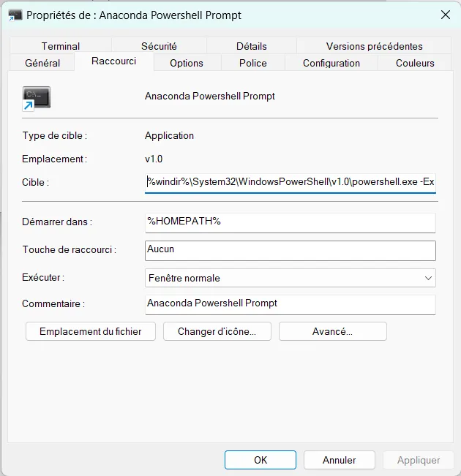Select the Raccourci tab
This screenshot has width=461, height=476.
114,61
